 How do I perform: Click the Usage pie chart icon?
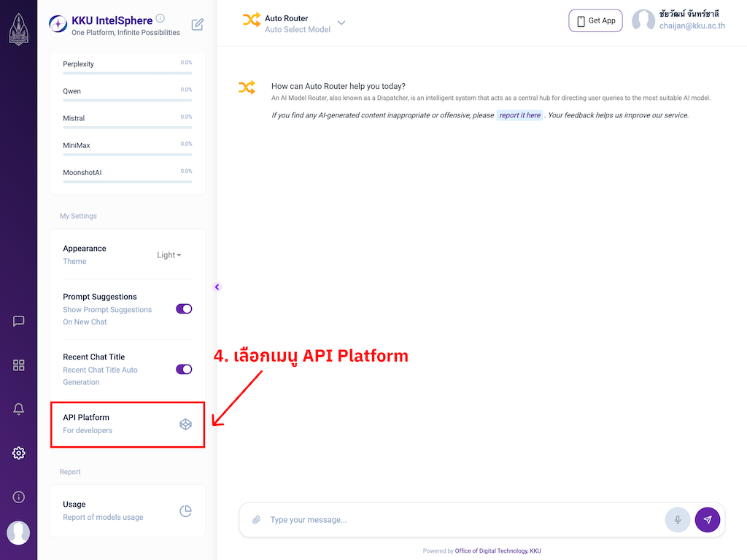click(x=186, y=511)
